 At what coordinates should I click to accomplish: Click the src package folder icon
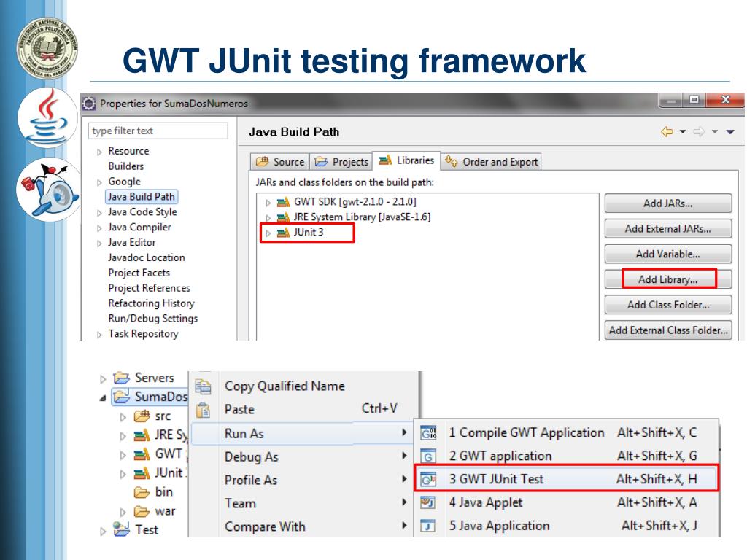point(142,416)
